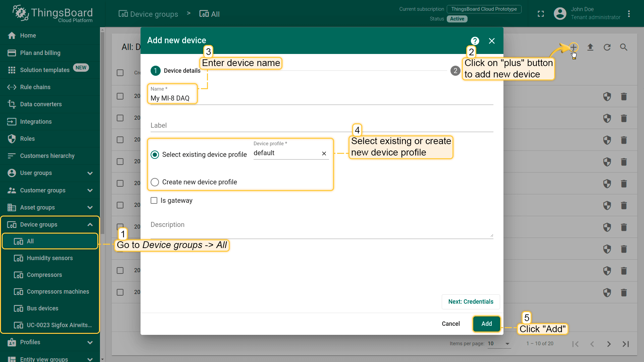Click the refresh icon in table toolbar
Screen dimensions: 644x362
pyautogui.click(x=607, y=47)
